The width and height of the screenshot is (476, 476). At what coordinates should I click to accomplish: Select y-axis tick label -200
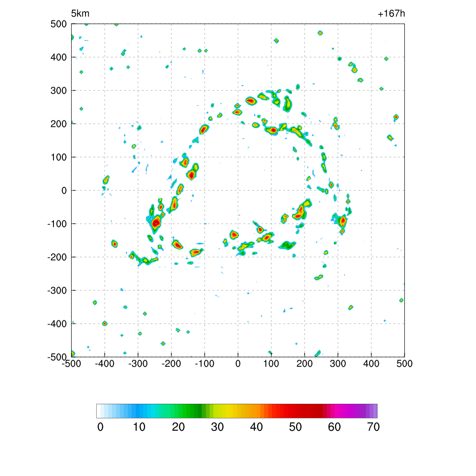pos(57,257)
